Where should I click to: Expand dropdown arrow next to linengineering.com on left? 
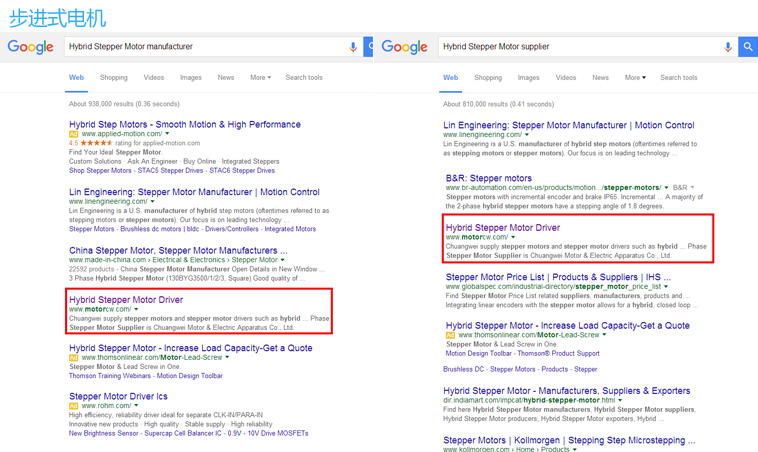(152, 202)
